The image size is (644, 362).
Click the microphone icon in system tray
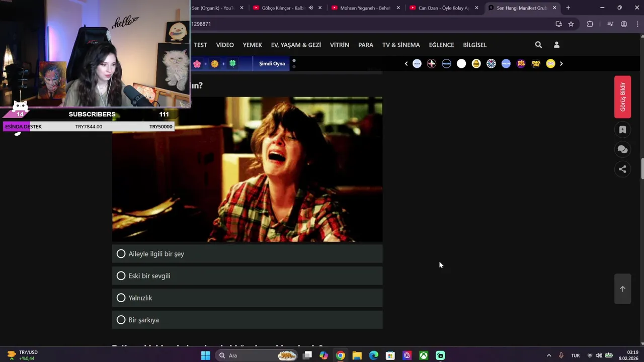click(x=561, y=355)
